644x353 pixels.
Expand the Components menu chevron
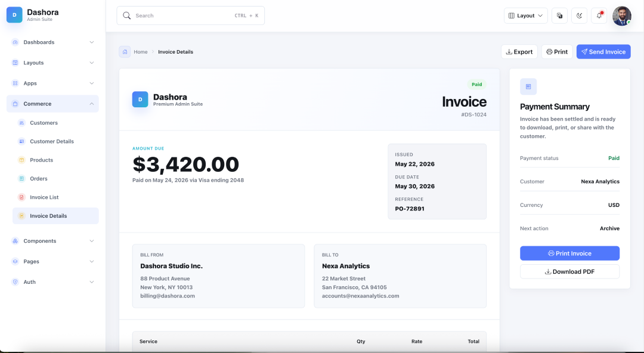coord(92,241)
